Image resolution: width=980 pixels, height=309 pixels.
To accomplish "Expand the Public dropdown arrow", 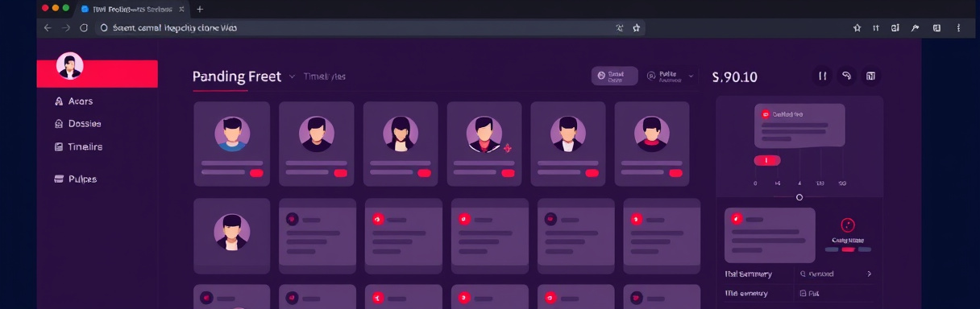I will tap(691, 76).
